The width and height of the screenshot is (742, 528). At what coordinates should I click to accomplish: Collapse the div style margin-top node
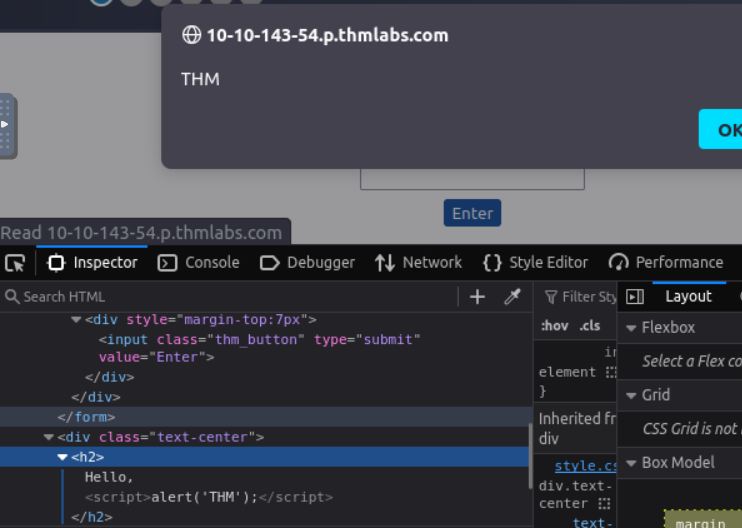[76, 320]
